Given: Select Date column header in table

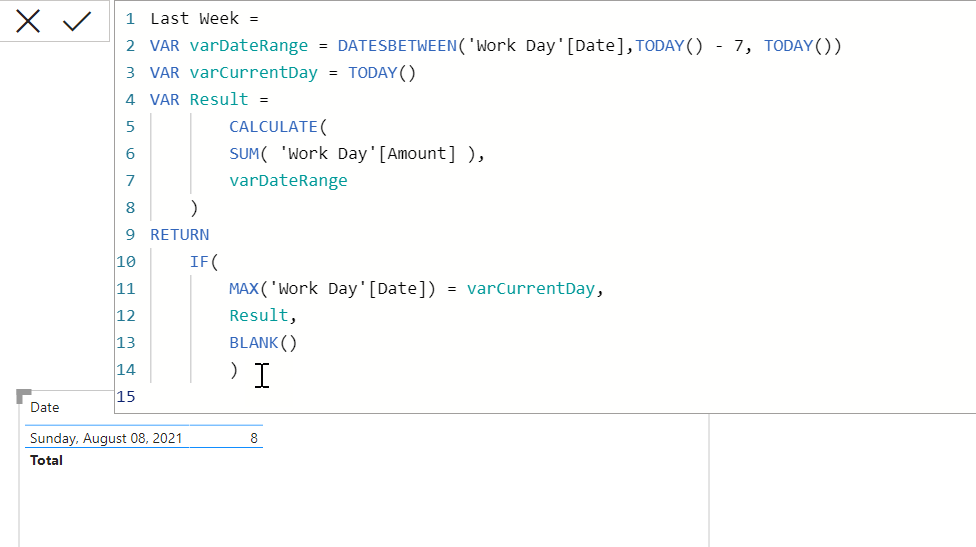Looking at the screenshot, I should (45, 407).
